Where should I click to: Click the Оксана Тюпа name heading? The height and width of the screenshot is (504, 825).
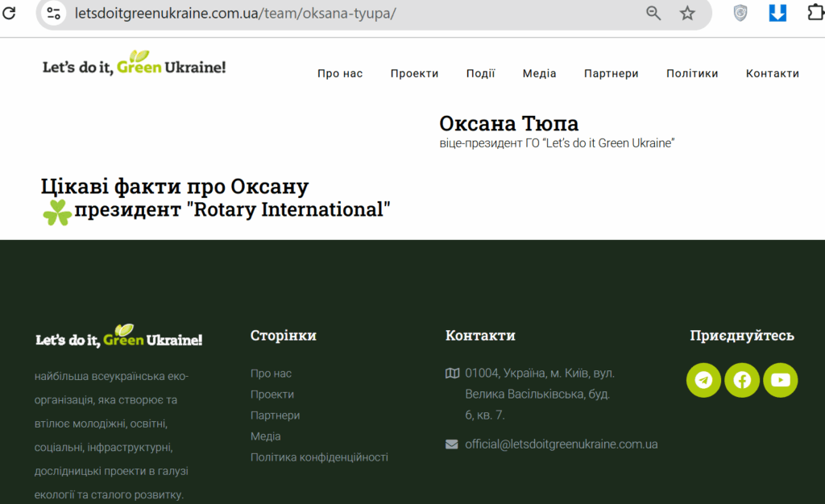click(x=509, y=124)
